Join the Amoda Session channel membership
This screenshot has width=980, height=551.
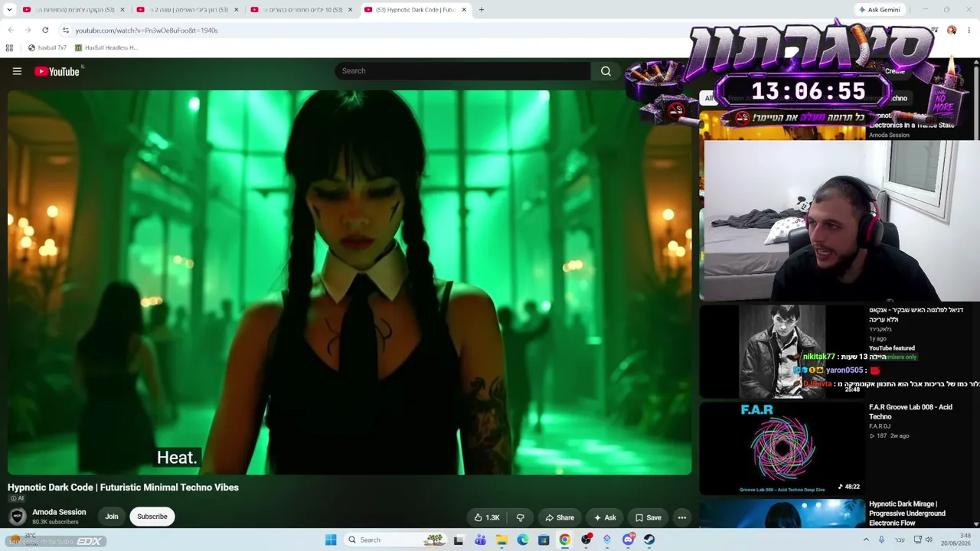112,517
